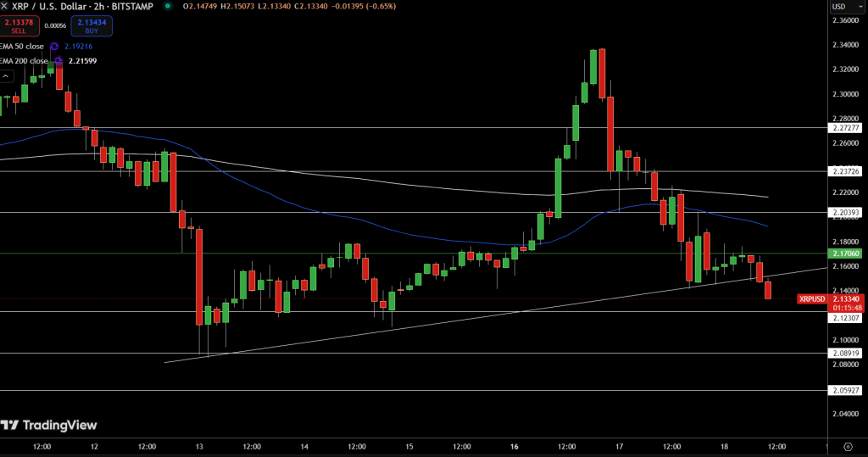Click the 01:15:48 bar countdown timer
868x457 pixels.
click(x=847, y=308)
